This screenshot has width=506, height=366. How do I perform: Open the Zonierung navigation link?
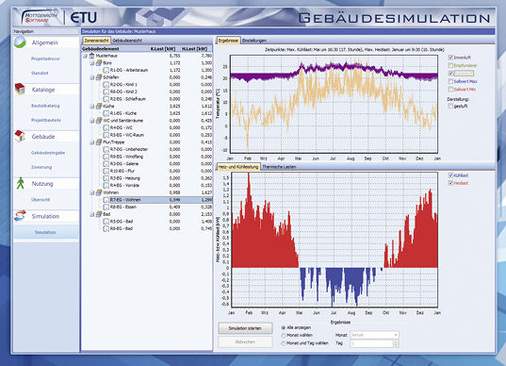point(41,167)
